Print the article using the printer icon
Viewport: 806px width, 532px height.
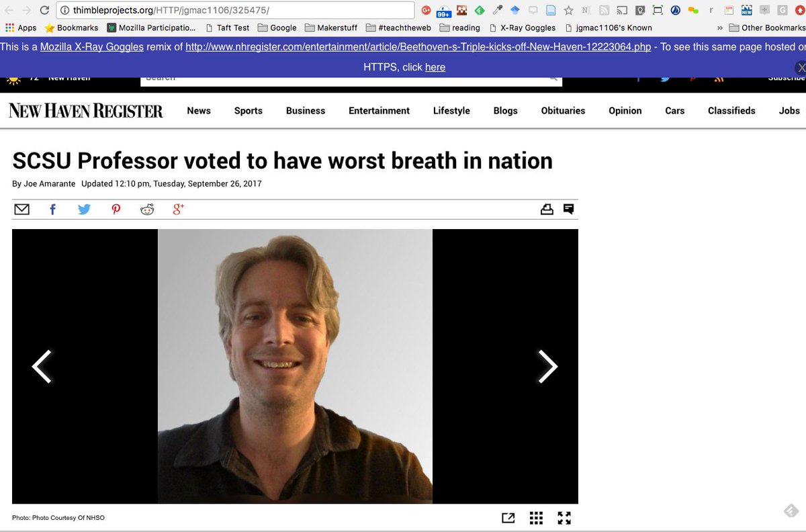point(547,210)
